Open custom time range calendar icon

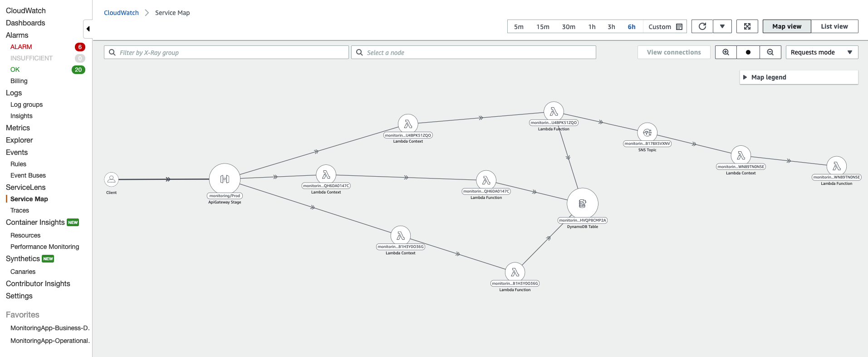click(679, 27)
